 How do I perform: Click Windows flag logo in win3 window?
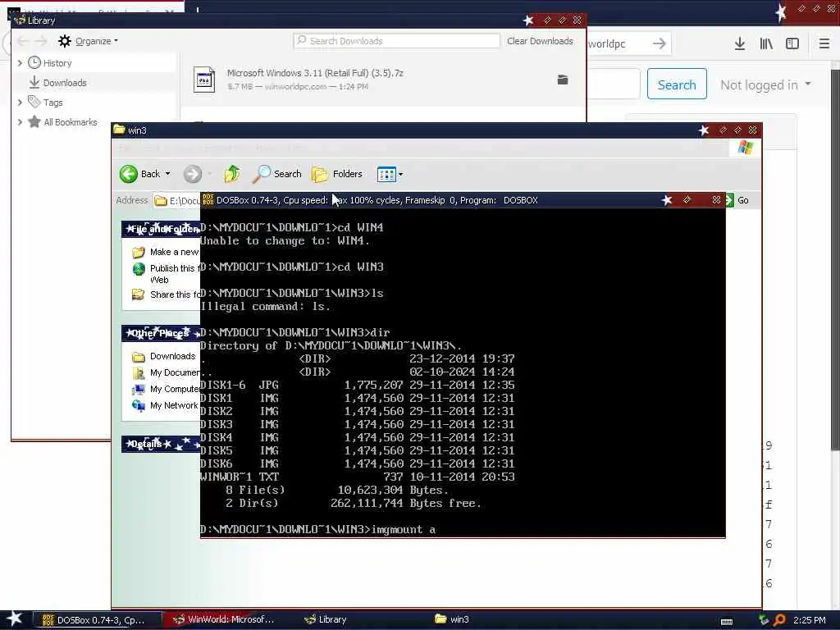click(x=745, y=148)
